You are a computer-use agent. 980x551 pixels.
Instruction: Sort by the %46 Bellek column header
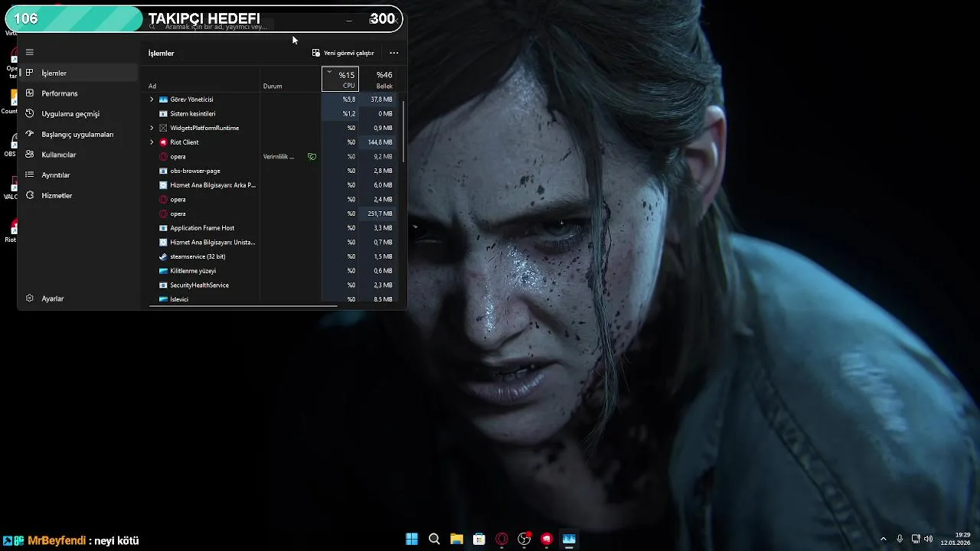point(378,79)
